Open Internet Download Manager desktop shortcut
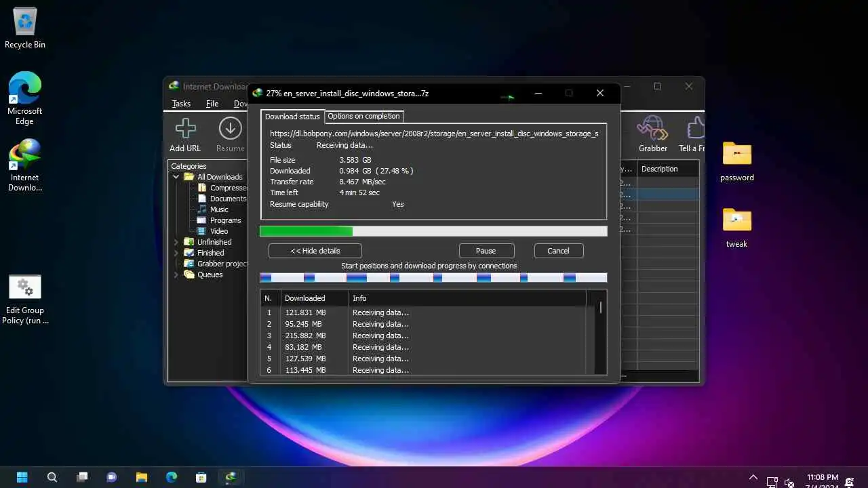Image resolution: width=868 pixels, height=488 pixels. tap(25, 165)
